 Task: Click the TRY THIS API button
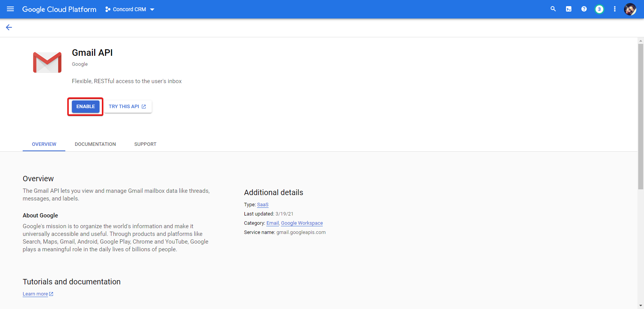pyautogui.click(x=128, y=107)
